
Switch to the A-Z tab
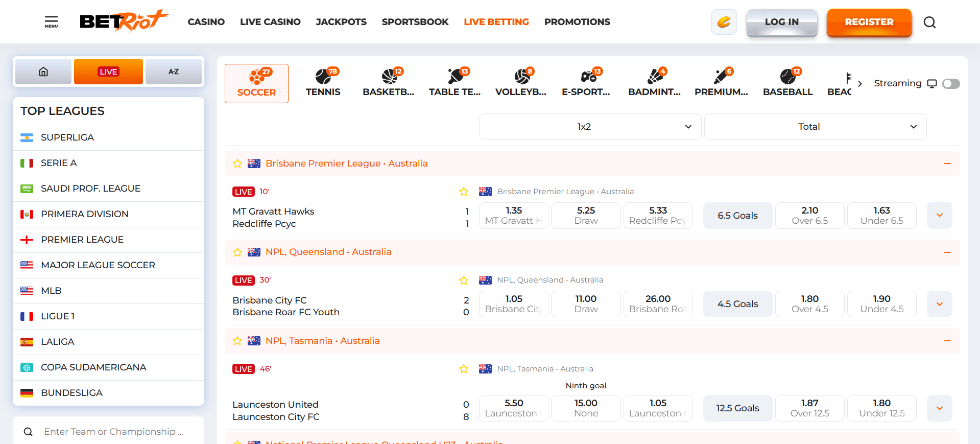click(x=174, y=72)
